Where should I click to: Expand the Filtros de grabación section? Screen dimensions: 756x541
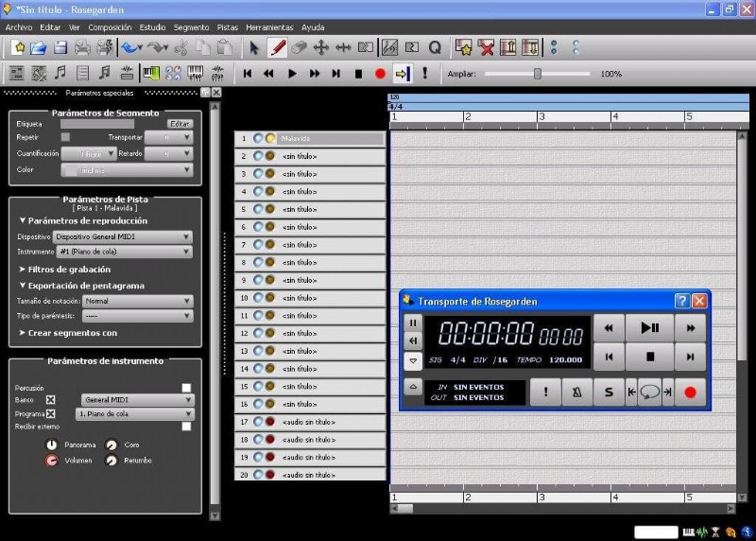(x=64, y=270)
